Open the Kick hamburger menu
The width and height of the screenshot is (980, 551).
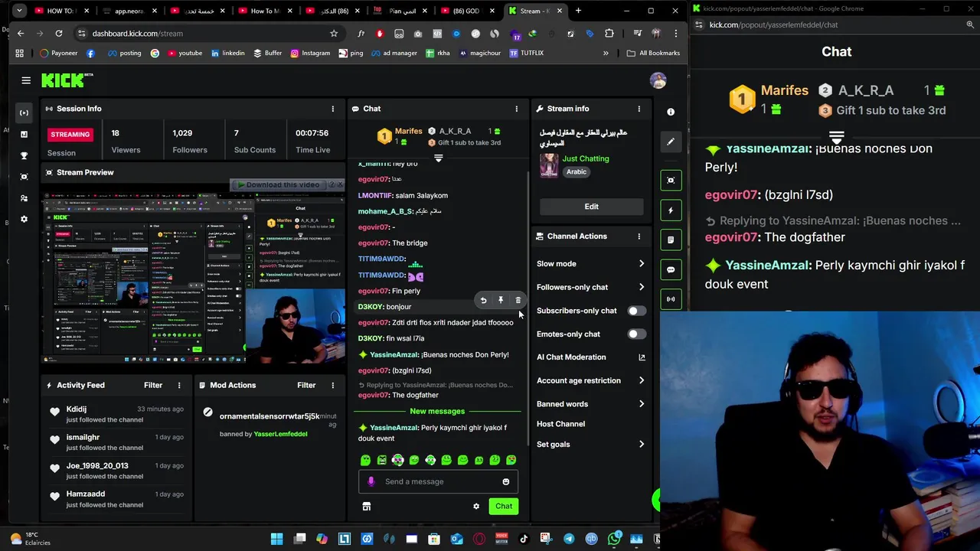[x=26, y=80]
